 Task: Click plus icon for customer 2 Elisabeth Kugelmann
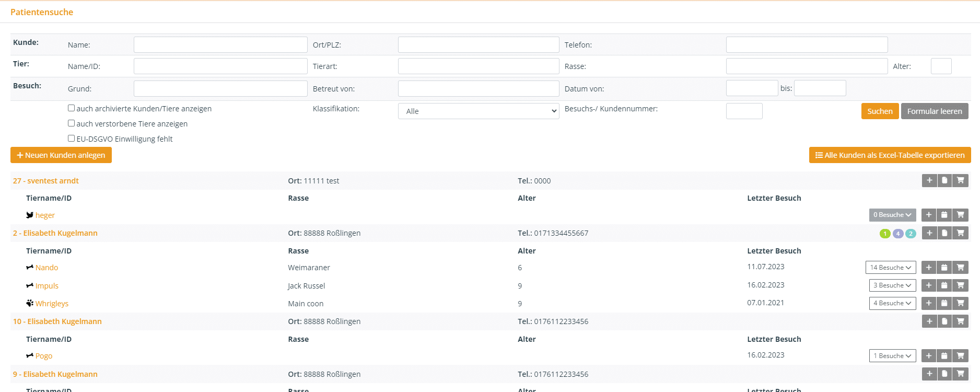click(929, 233)
